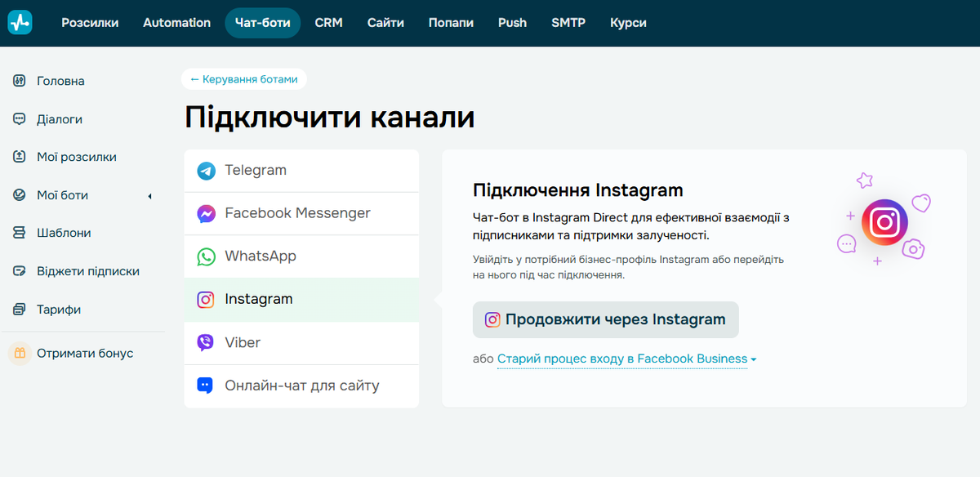Image resolution: width=980 pixels, height=477 pixels.
Task: Click the Facebook Messenger channel icon
Action: coord(206,214)
